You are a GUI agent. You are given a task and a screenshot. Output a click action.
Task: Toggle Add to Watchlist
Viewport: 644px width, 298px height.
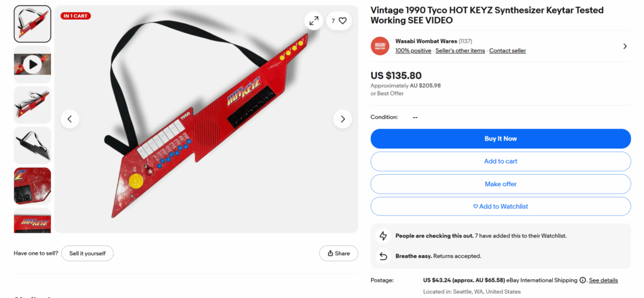pyautogui.click(x=500, y=206)
